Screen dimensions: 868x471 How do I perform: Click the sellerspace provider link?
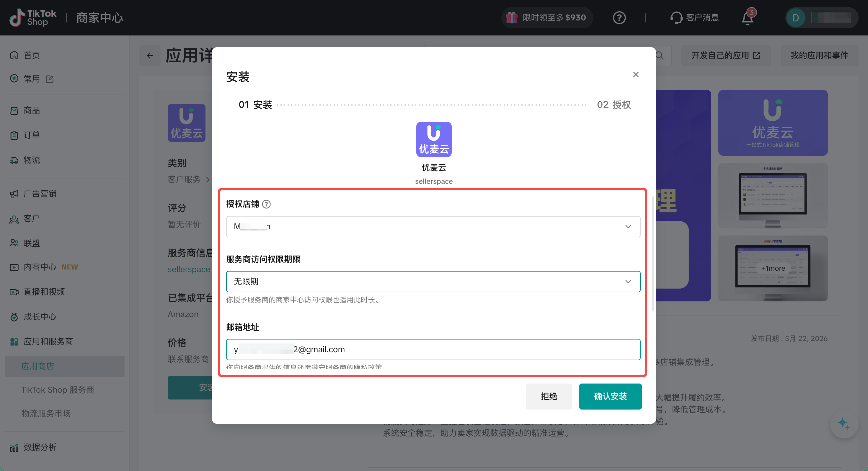coord(189,269)
